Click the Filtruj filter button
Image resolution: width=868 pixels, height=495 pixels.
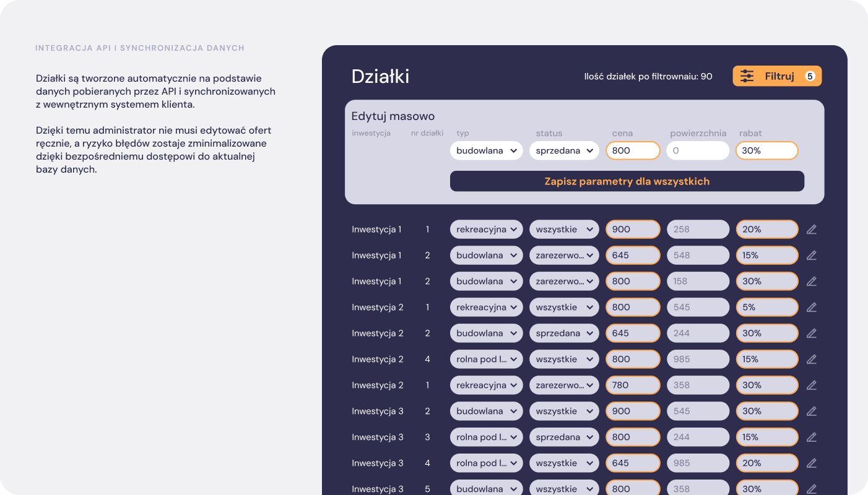(x=777, y=76)
